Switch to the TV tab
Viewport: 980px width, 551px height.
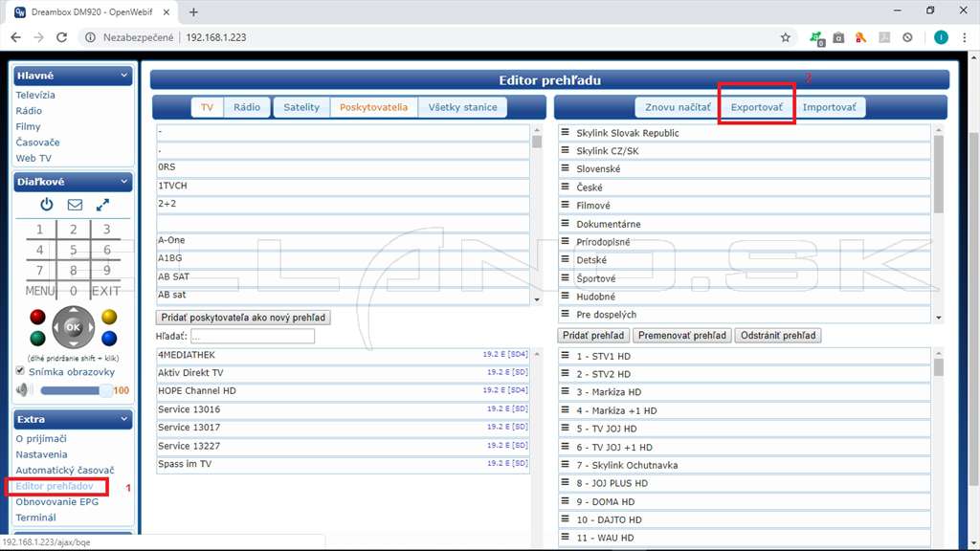tap(207, 107)
